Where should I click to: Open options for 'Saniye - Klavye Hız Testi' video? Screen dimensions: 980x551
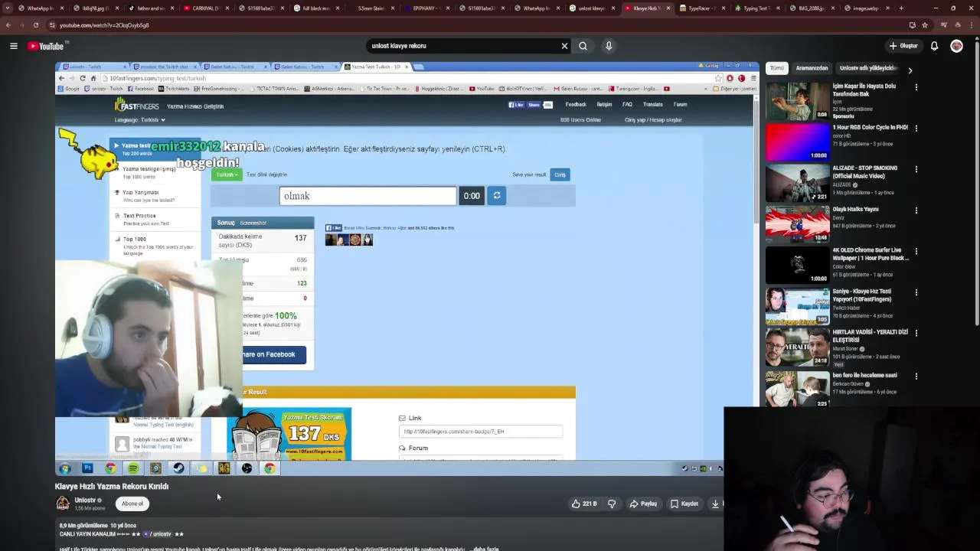(916, 292)
